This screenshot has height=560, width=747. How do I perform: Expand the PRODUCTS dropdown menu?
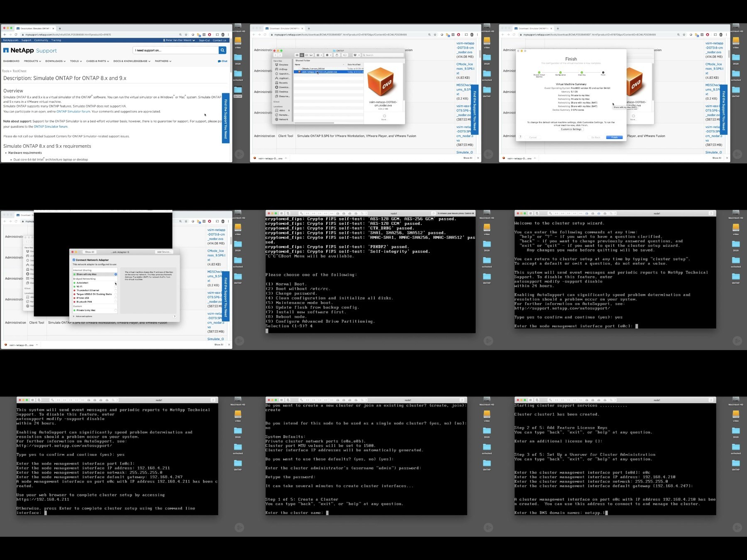coord(32,61)
